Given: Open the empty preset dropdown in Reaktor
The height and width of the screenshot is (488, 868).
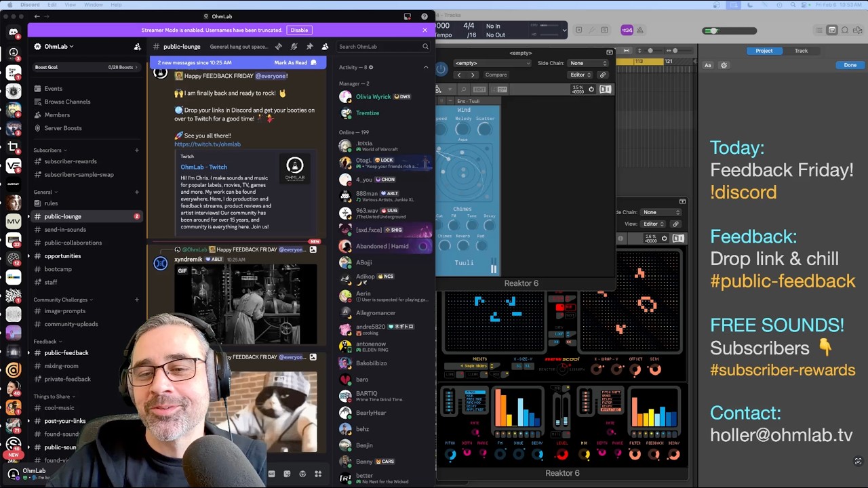Looking at the screenshot, I should click(x=492, y=63).
